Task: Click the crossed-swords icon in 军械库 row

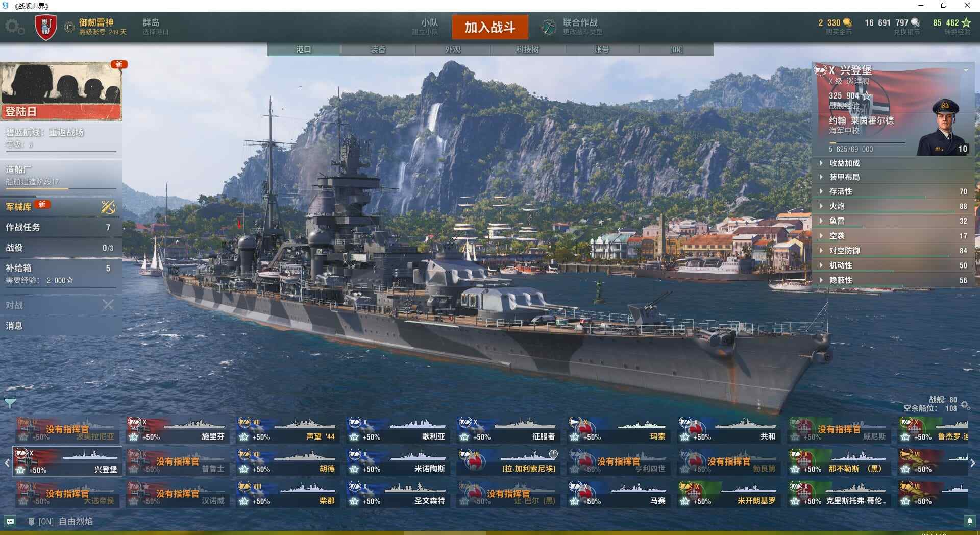Action: (x=108, y=207)
